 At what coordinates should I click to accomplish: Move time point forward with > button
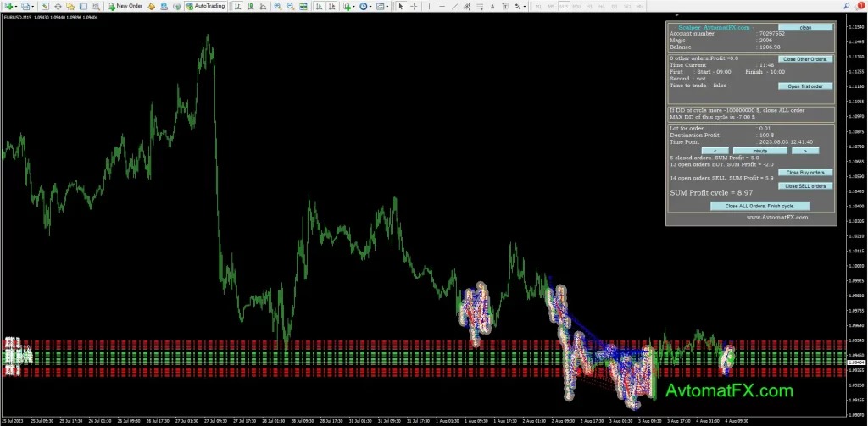coord(805,151)
